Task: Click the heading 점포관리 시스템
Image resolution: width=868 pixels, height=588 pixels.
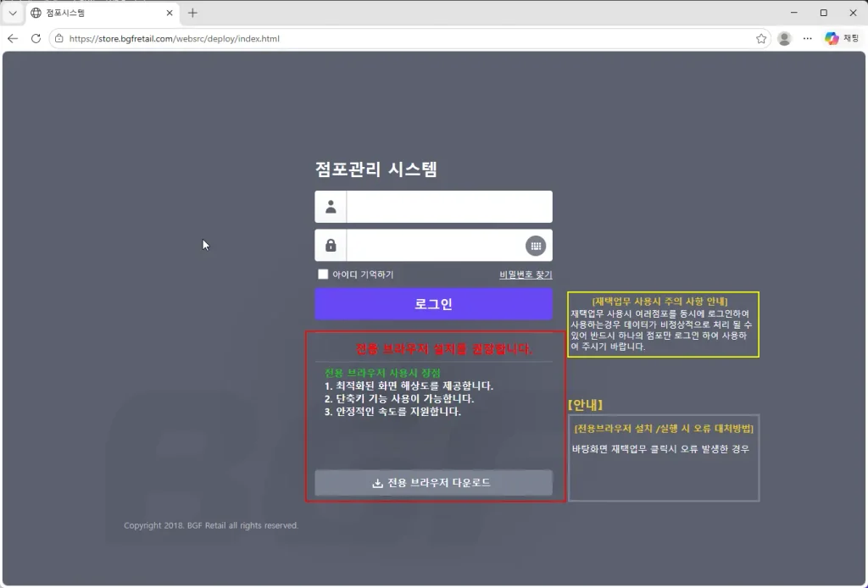Action: tap(376, 169)
